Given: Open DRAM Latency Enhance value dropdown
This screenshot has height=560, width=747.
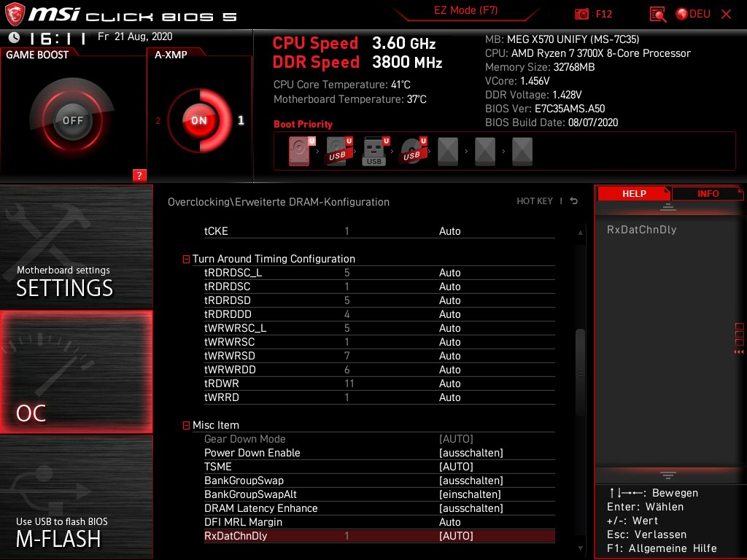Looking at the screenshot, I should tap(471, 508).
